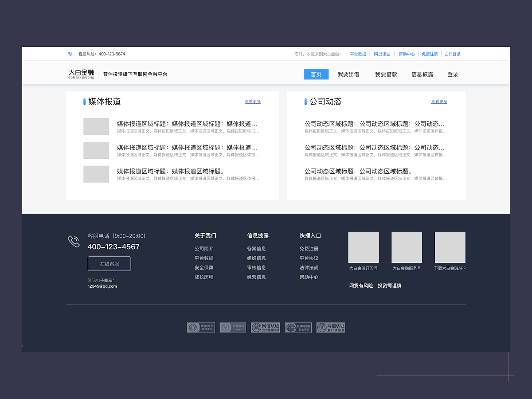The width and height of the screenshot is (532, 399).
Task: Click 查看更多 in the 公司动态 panel
Action: point(439,102)
